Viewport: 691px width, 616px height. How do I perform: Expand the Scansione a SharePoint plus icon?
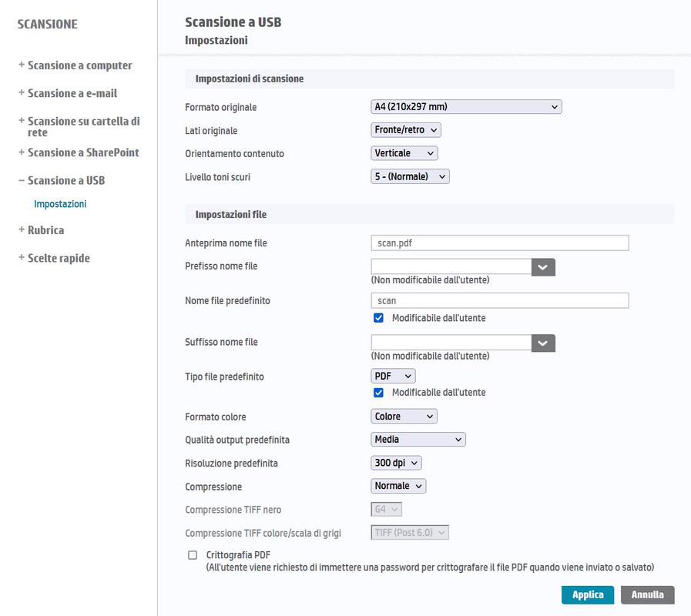[21, 152]
